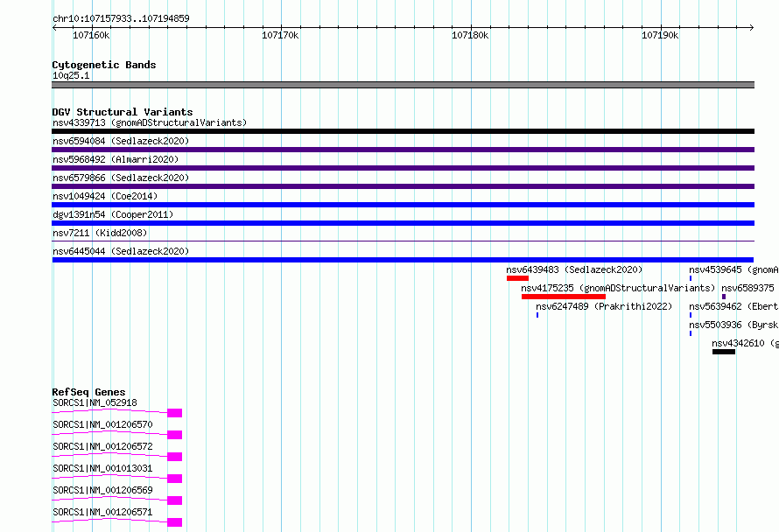Select nsv6445044 (Sedlazeck2020) variant label
Screen dimensions: 779x532
click(121, 251)
